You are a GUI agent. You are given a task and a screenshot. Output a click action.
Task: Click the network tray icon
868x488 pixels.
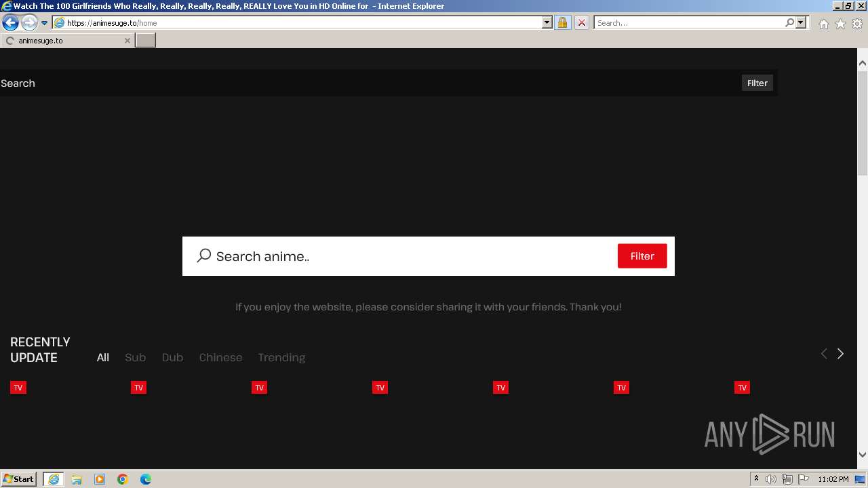787,479
